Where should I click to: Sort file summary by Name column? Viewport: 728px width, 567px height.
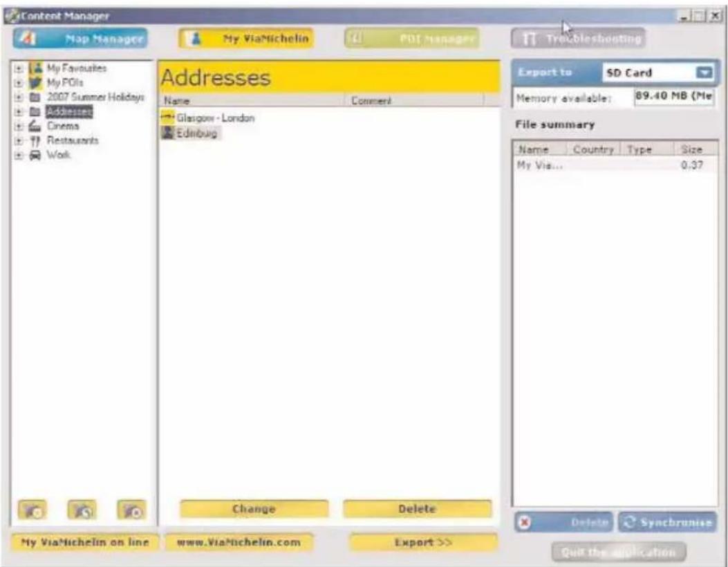click(x=540, y=149)
